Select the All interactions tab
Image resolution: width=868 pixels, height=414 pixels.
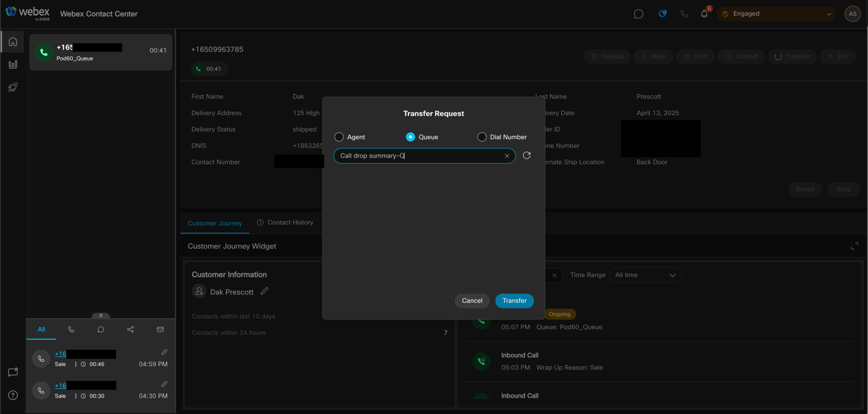[41, 329]
